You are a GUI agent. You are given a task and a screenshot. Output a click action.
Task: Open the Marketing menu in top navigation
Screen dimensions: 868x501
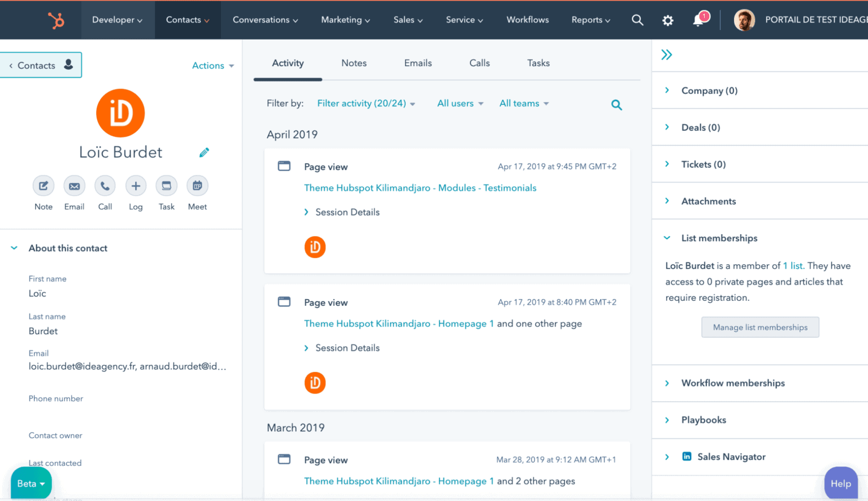coord(345,20)
